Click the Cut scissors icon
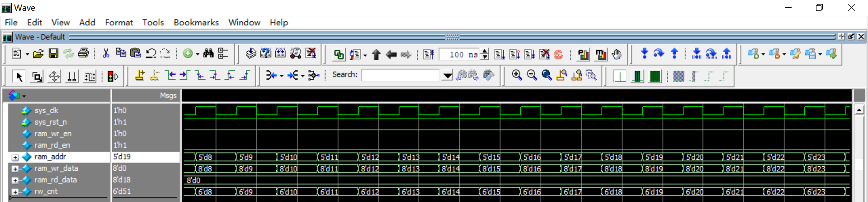868x202 pixels. click(x=106, y=53)
